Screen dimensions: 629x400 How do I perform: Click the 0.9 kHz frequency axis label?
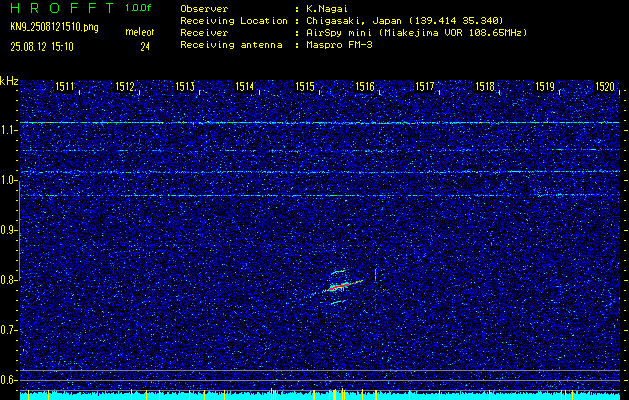8,230
